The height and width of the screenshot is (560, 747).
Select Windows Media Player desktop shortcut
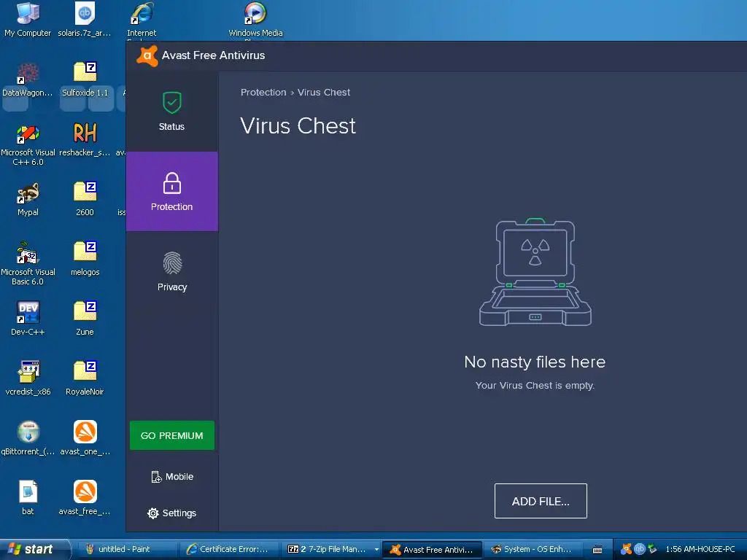(256, 20)
